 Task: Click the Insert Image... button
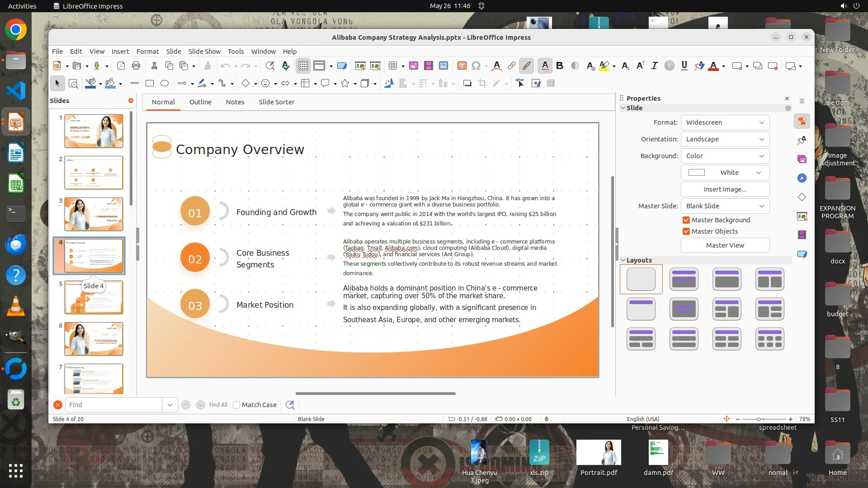point(725,189)
